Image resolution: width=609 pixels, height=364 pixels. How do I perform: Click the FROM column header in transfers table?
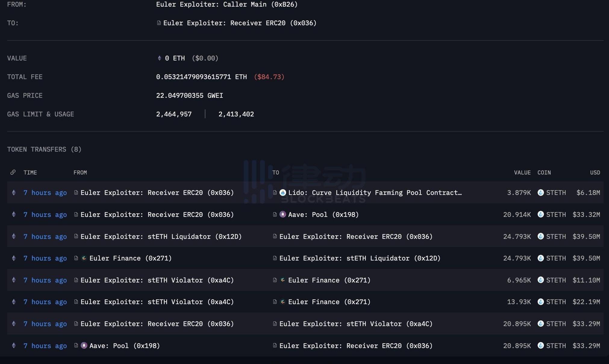coord(80,172)
